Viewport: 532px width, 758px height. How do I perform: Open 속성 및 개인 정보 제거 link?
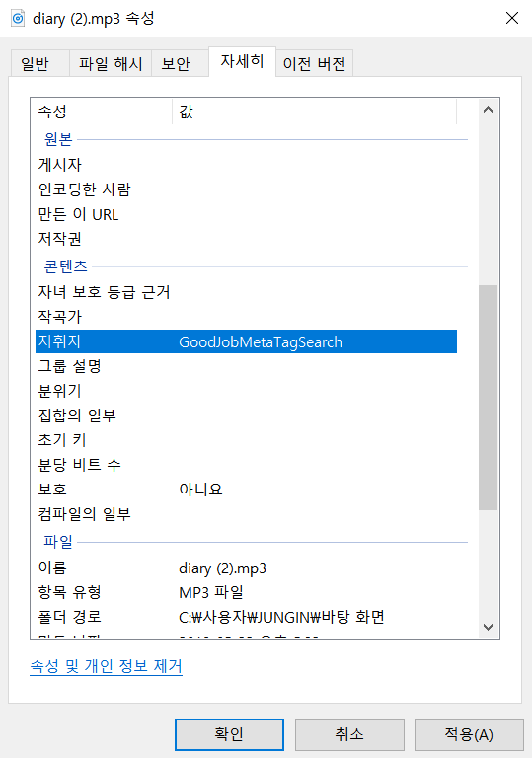point(106,666)
